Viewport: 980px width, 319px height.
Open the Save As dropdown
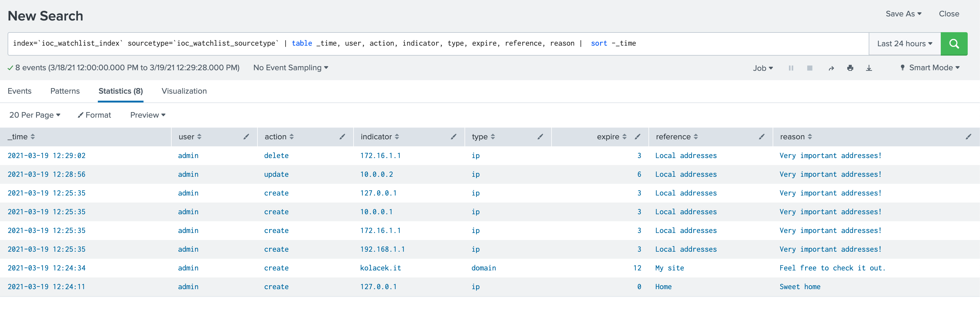coord(904,14)
